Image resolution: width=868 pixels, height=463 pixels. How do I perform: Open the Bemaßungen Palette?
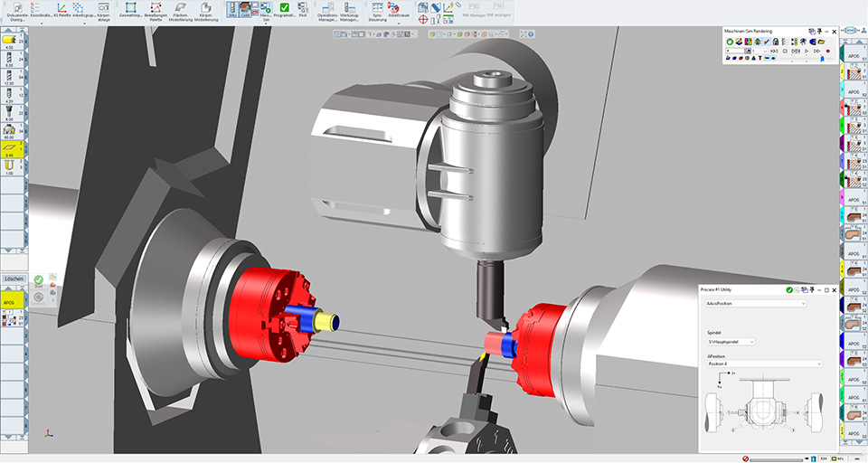[156, 11]
